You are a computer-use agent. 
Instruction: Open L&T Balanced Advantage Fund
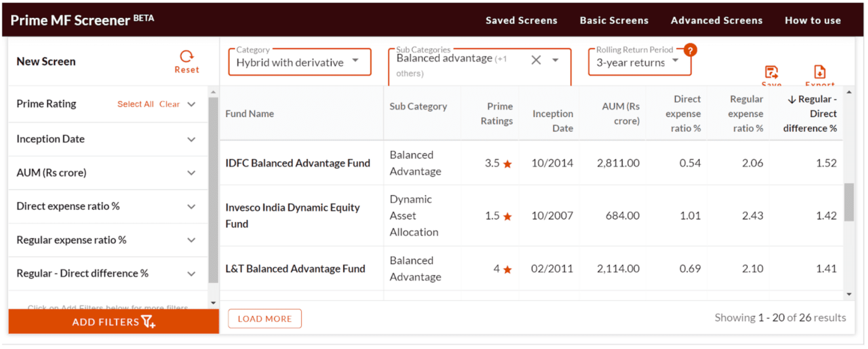295,269
